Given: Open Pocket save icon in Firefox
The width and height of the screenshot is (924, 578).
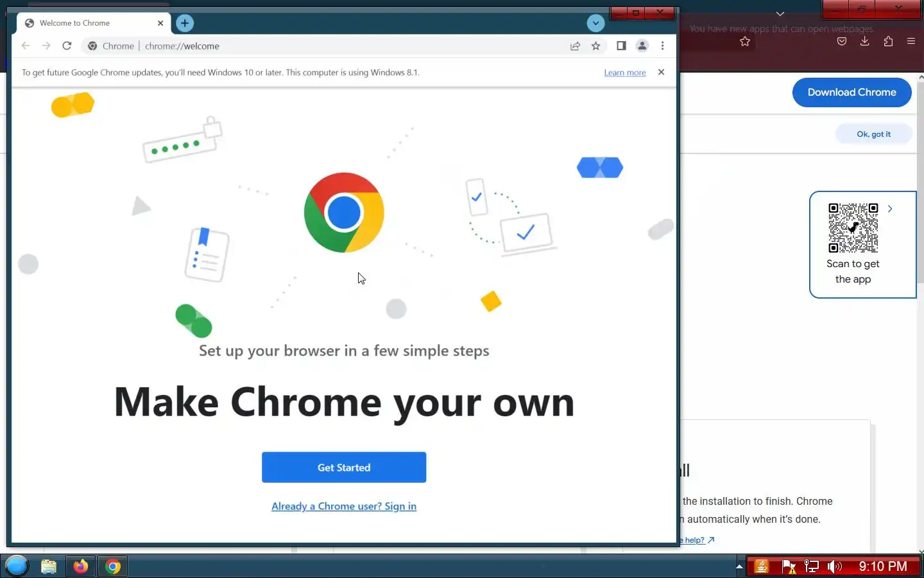Looking at the screenshot, I should [842, 41].
